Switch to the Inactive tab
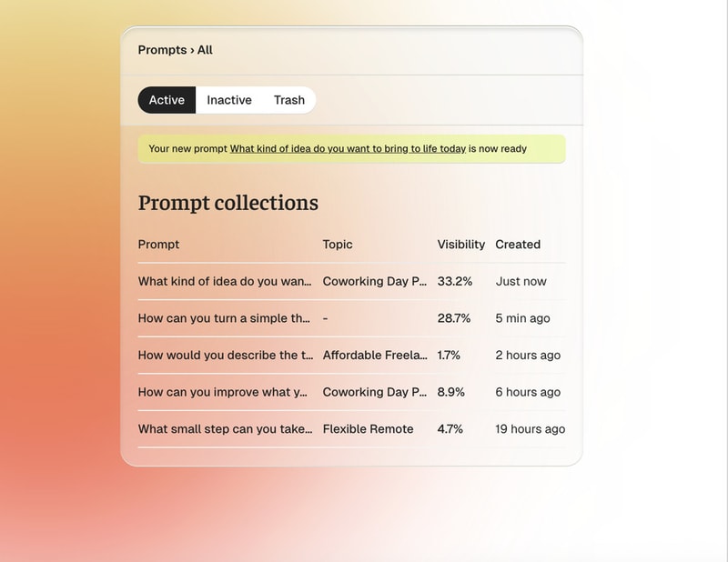This screenshot has height=562, width=728. 229,100
